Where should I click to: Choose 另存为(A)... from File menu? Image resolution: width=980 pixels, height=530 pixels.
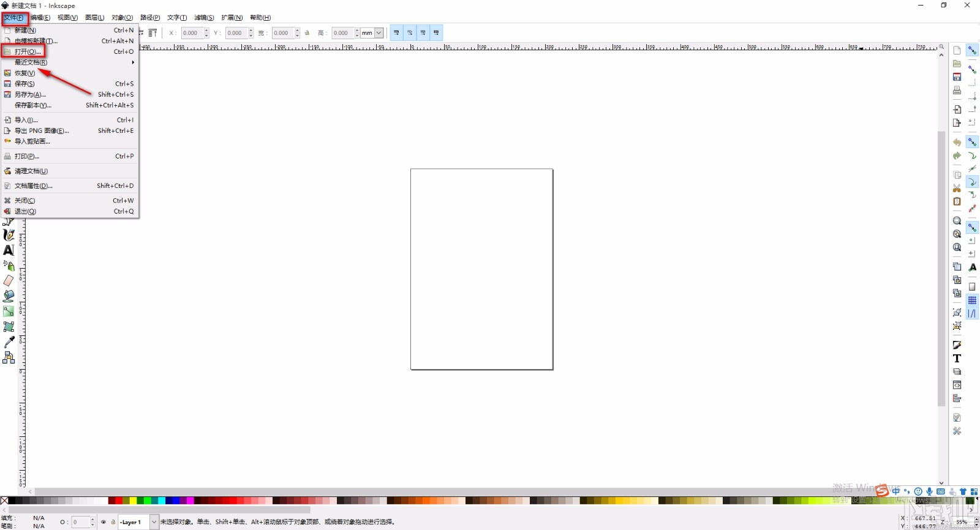(x=70, y=95)
